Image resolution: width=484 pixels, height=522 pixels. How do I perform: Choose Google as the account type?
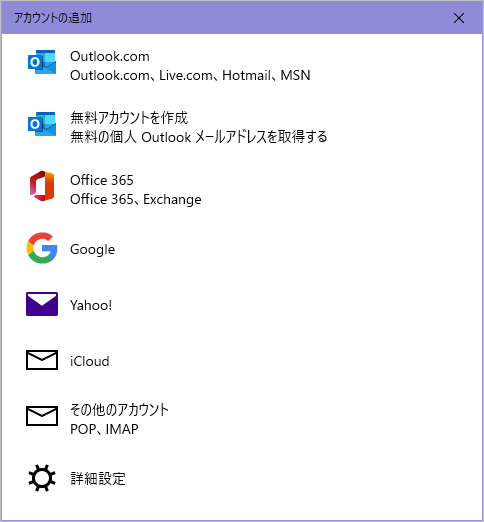click(92, 249)
